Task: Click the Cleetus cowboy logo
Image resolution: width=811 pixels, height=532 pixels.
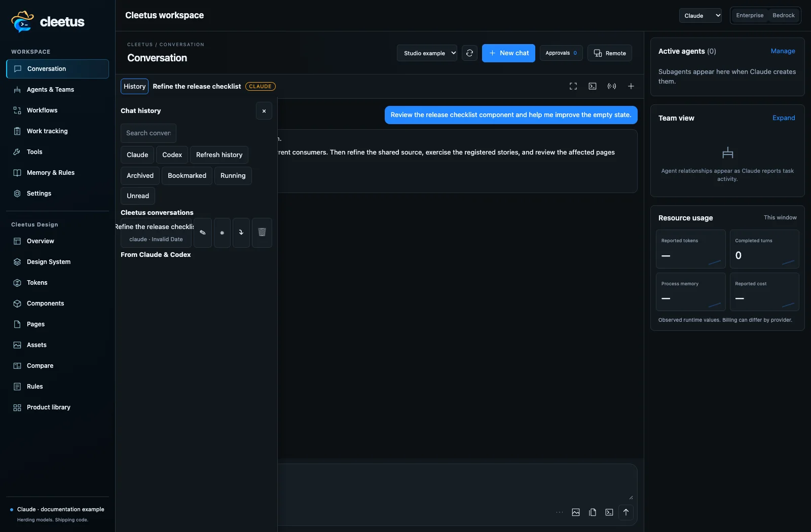Action: pyautogui.click(x=22, y=21)
